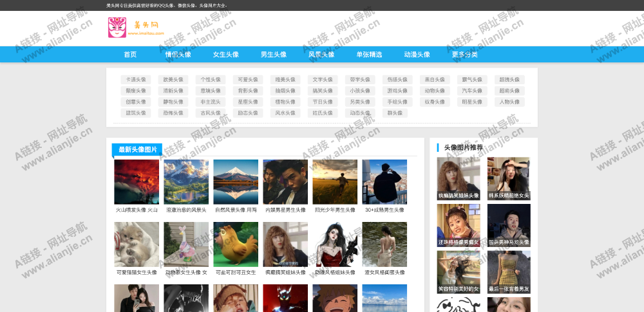Go to the 动物头像 tag
The width and height of the screenshot is (644, 312).
click(435, 91)
